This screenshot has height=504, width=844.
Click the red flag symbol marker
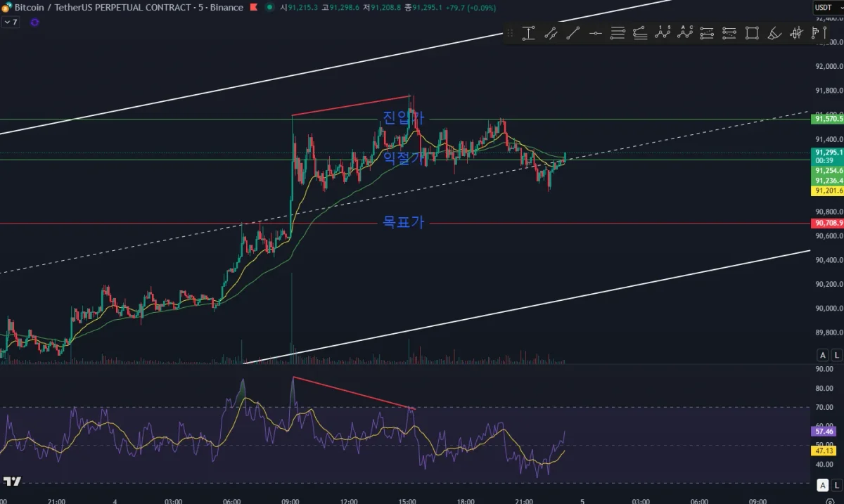tap(253, 8)
